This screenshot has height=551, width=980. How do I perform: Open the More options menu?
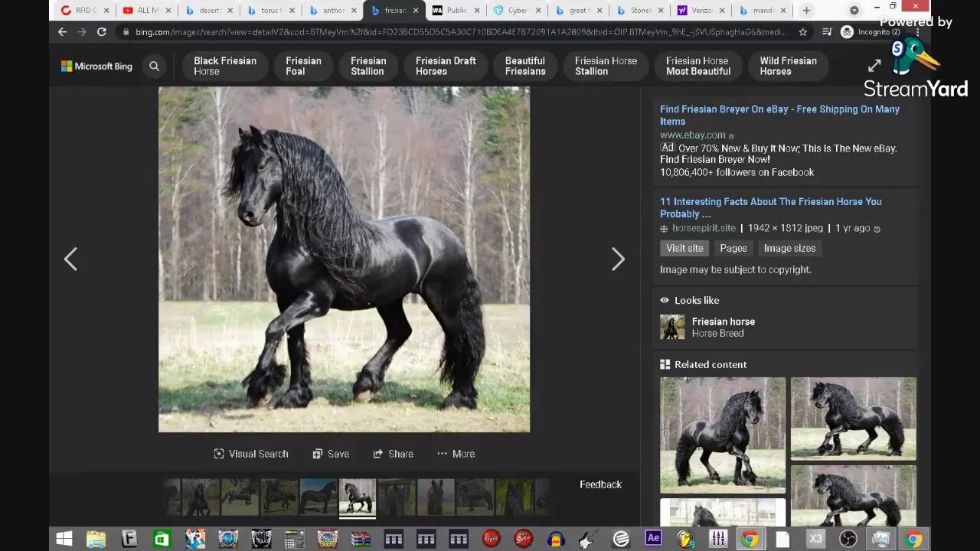(456, 454)
